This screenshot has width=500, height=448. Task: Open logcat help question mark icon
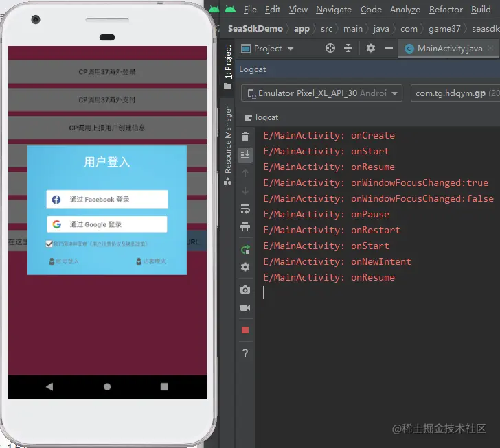tap(245, 353)
